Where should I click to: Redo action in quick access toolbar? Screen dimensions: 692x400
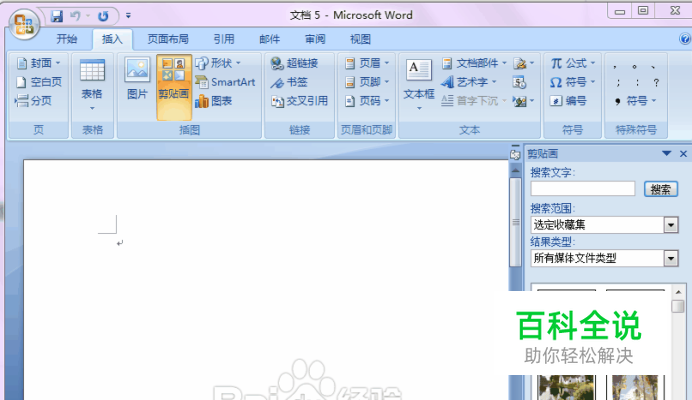point(103,16)
